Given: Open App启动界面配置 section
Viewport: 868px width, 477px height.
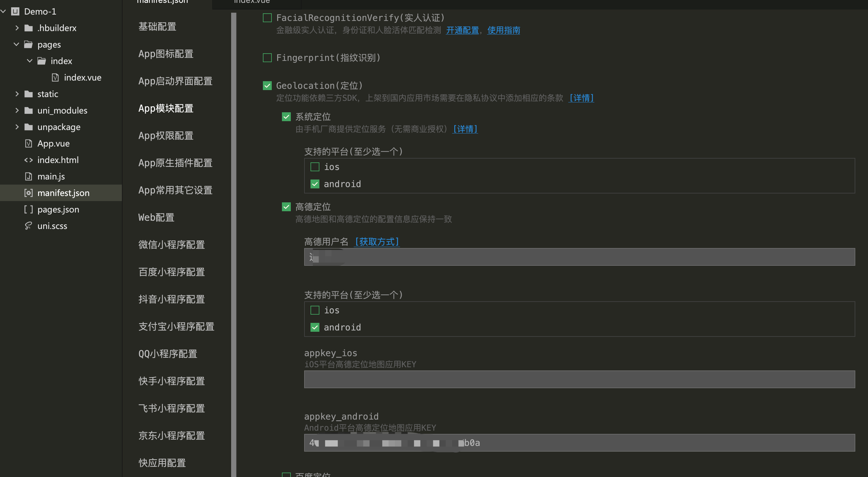Looking at the screenshot, I should (x=175, y=81).
